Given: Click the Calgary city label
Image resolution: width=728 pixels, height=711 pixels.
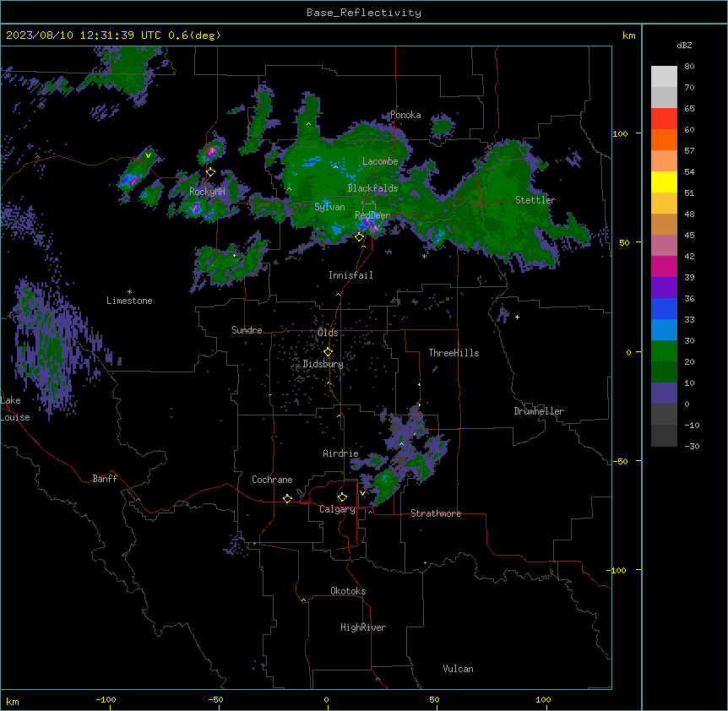Looking at the screenshot, I should (337, 509).
